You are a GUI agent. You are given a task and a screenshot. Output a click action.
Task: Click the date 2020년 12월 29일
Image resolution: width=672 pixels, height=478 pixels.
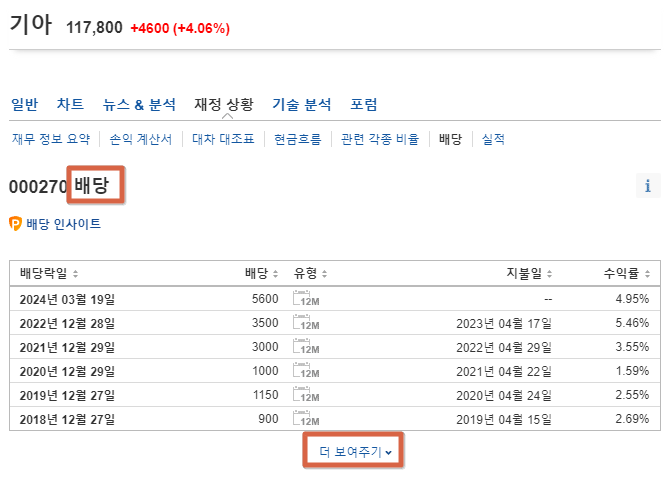click(67, 371)
